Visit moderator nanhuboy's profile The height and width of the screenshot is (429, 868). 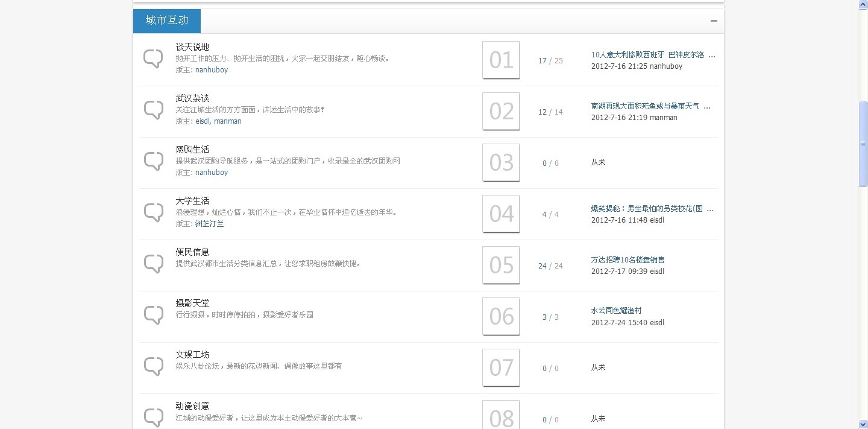[212, 69]
